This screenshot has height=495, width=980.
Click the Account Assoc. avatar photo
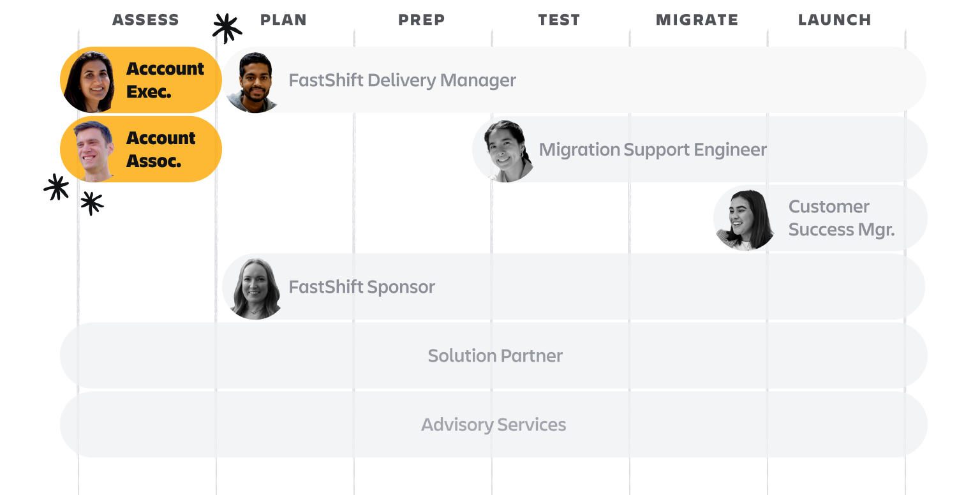(91, 150)
